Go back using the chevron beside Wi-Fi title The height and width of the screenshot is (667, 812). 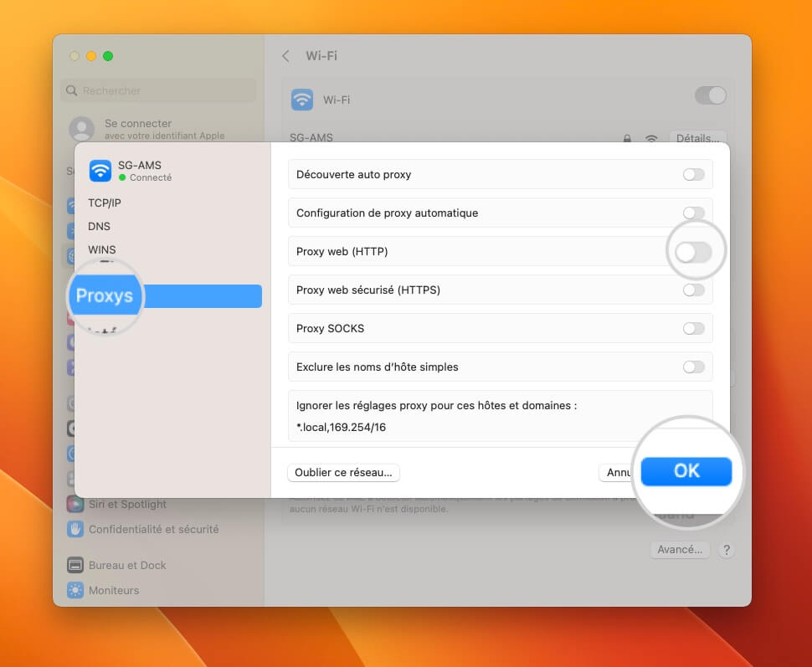[285, 56]
